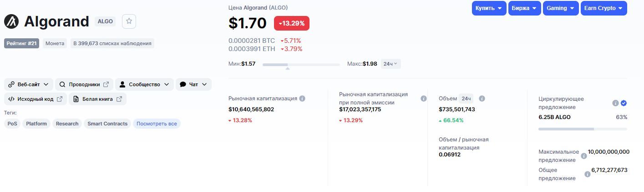
Task: Open the Gaming dropdown
Action: tap(560, 8)
